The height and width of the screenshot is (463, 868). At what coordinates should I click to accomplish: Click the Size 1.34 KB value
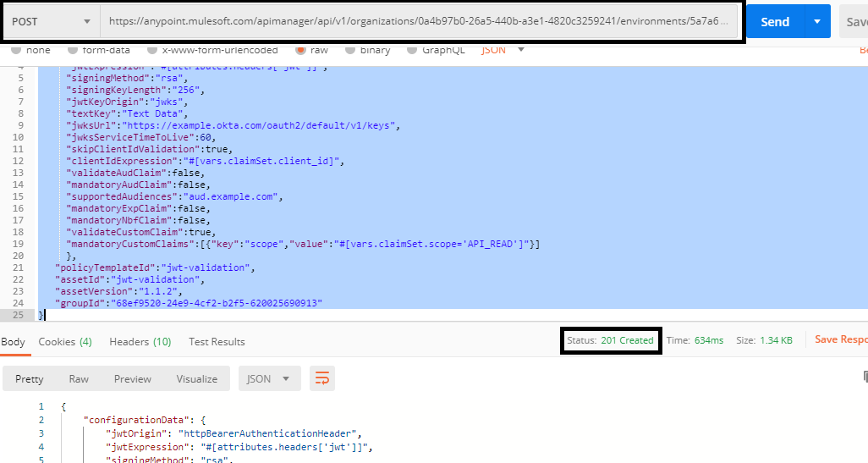776,340
